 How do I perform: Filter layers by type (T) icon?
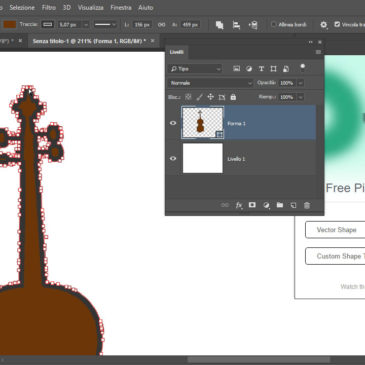tap(261, 69)
